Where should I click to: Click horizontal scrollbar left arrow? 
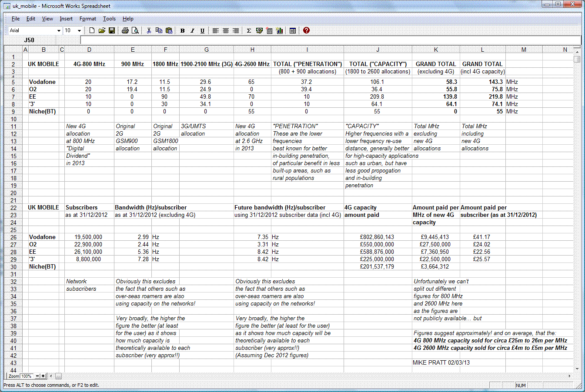point(51,376)
